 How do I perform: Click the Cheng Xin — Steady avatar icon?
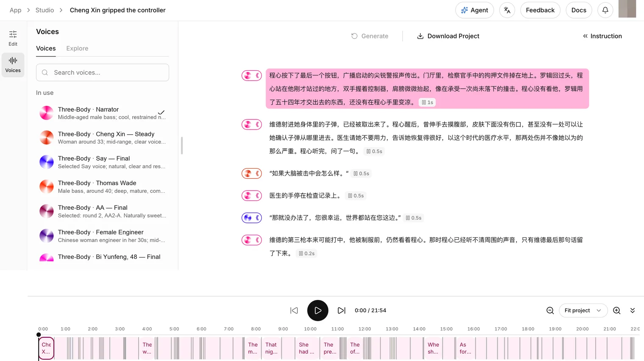pyautogui.click(x=47, y=138)
